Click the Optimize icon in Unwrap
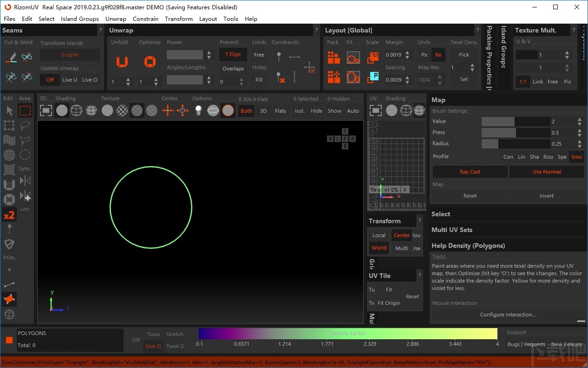 150,62
